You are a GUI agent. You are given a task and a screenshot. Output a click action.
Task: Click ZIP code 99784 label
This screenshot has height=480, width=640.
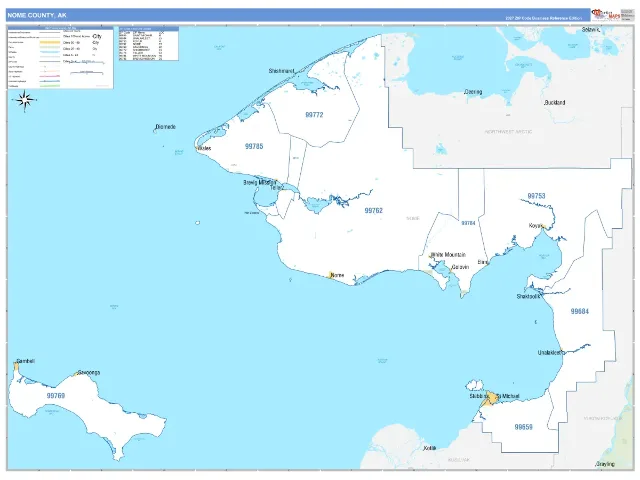pyautogui.click(x=468, y=223)
